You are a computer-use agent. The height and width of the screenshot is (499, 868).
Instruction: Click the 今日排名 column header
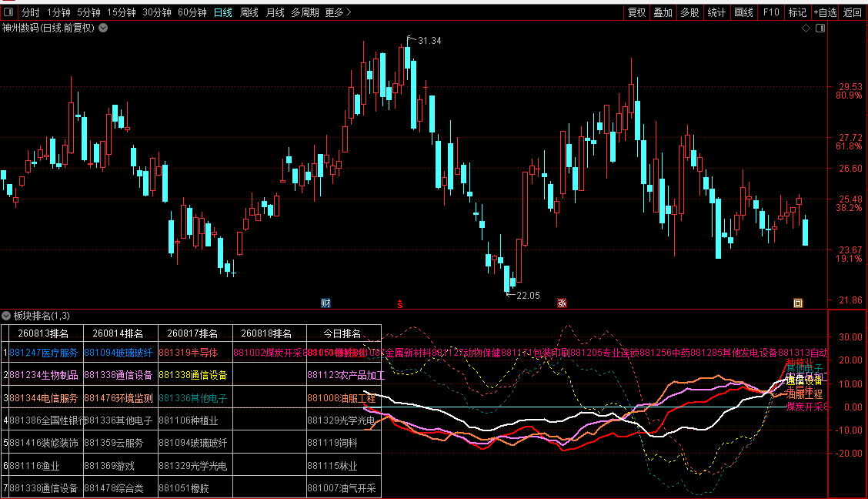tap(342, 333)
